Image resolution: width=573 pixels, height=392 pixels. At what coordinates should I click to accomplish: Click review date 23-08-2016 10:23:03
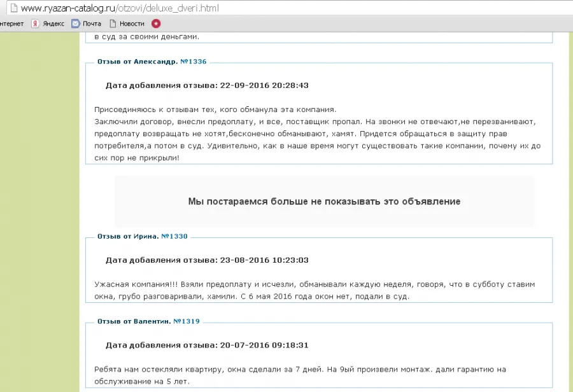click(x=264, y=260)
